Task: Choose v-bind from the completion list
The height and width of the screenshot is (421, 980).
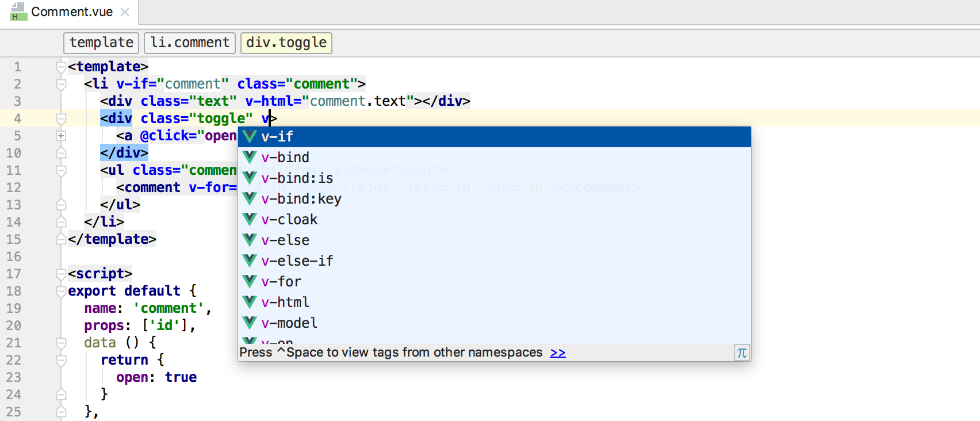Action: click(x=495, y=158)
